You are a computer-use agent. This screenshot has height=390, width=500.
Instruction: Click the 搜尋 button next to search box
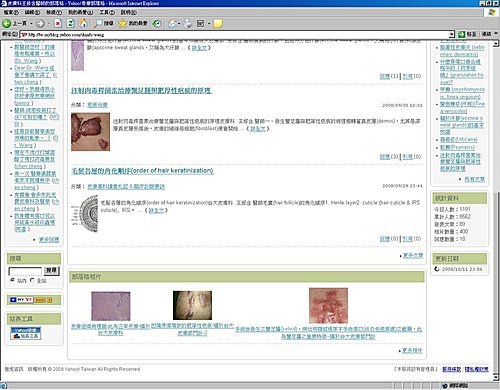(52, 270)
